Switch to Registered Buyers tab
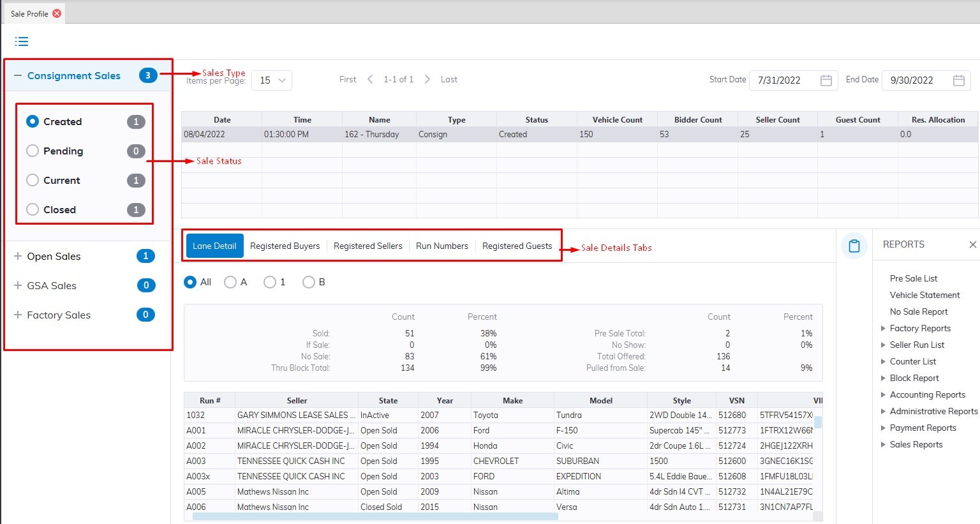Screen dimensions: 980x524 (x=285, y=246)
